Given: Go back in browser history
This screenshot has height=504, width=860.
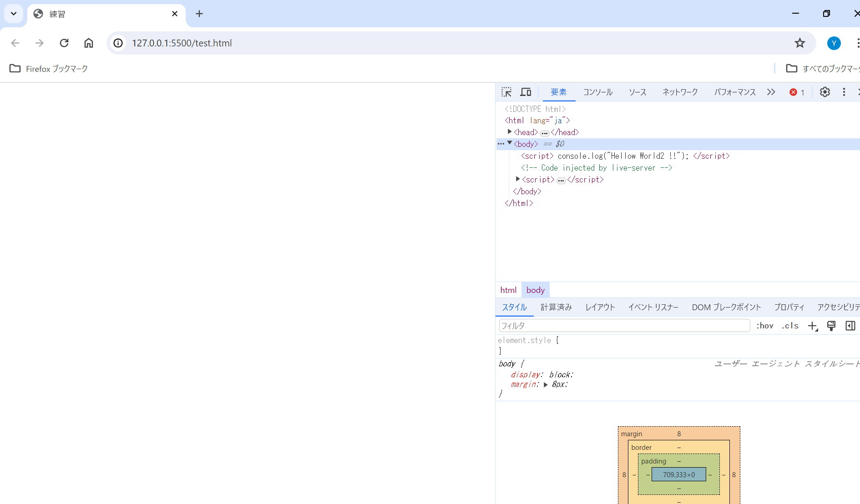Looking at the screenshot, I should 15,43.
